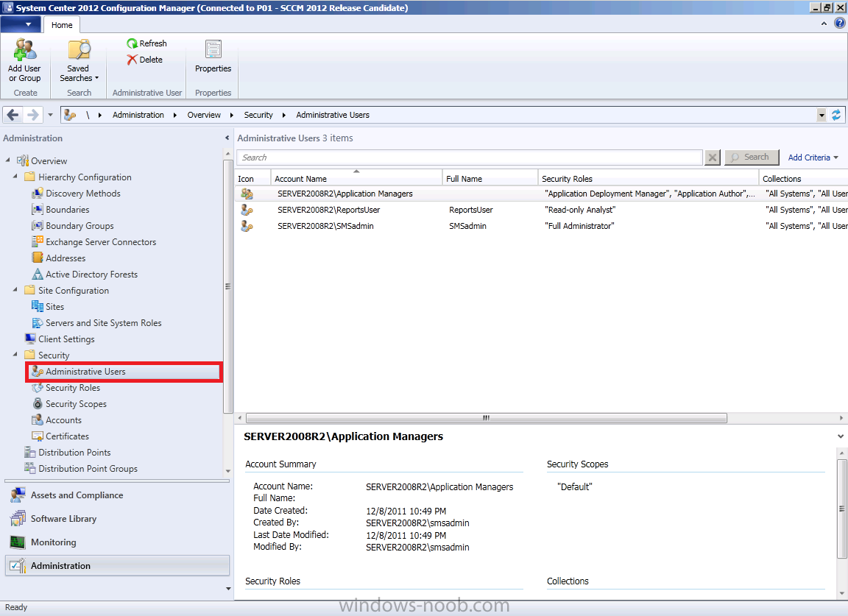Viewport: 848px width, 616px height.
Task: Open help via the question mark icon
Action: pos(839,24)
